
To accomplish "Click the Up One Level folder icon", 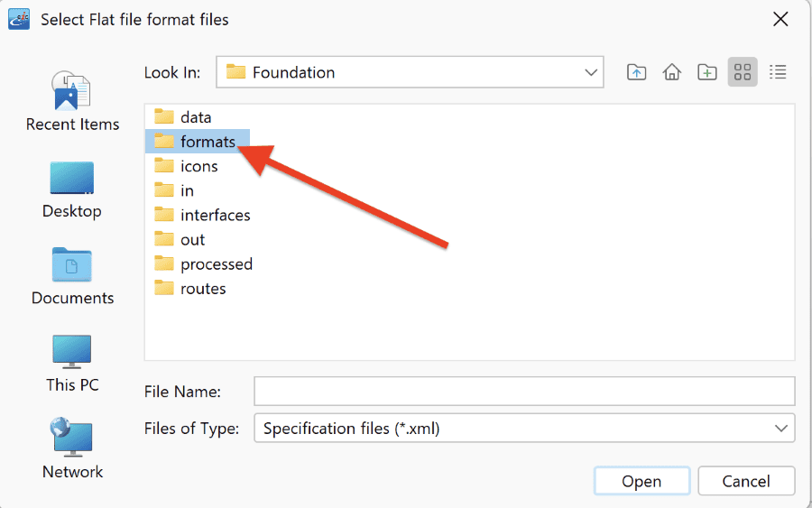I will tap(636, 72).
